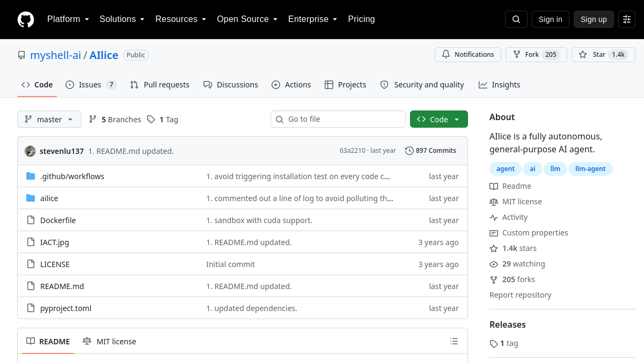Screen dimensions: 644x362
Task: View 205 forks in About sidebar
Action: point(512,279)
